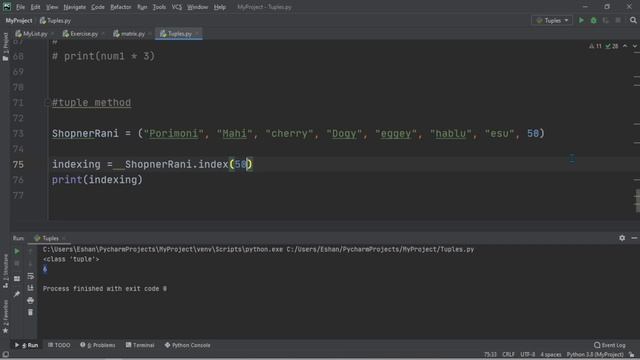
Task: Print the console output
Action: pos(30,300)
